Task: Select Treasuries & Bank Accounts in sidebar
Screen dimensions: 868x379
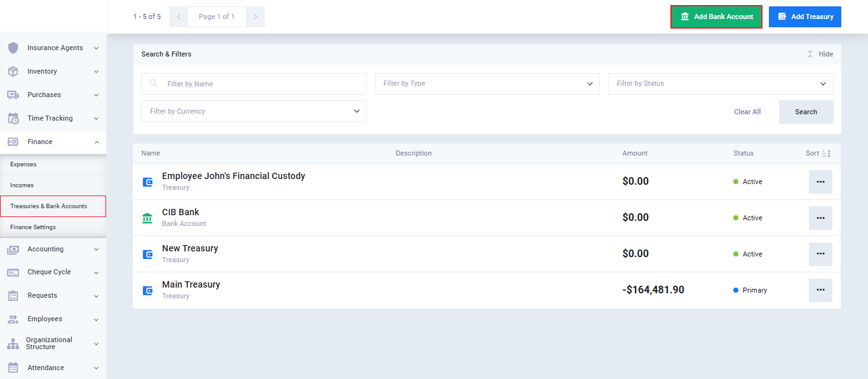Action: (x=53, y=206)
